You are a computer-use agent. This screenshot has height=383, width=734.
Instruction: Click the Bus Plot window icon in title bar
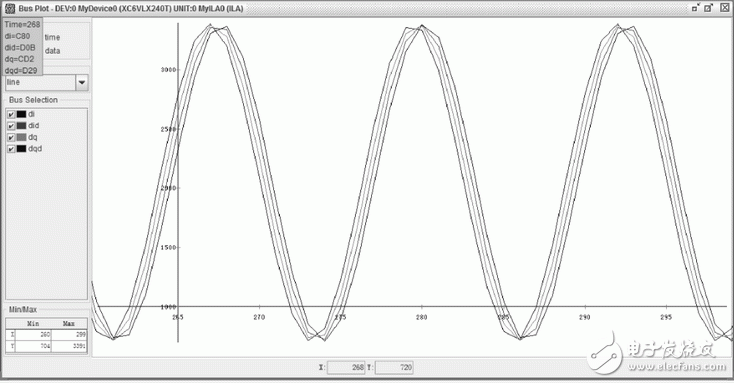click(x=9, y=8)
